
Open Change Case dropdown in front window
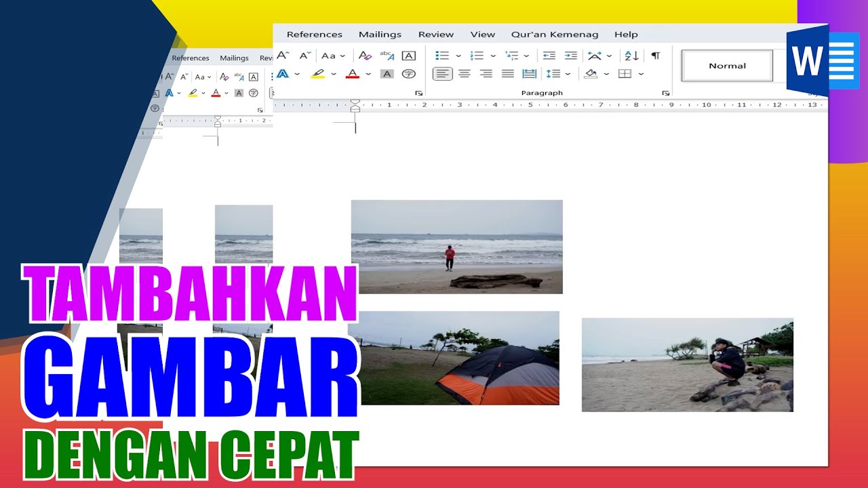pos(333,56)
